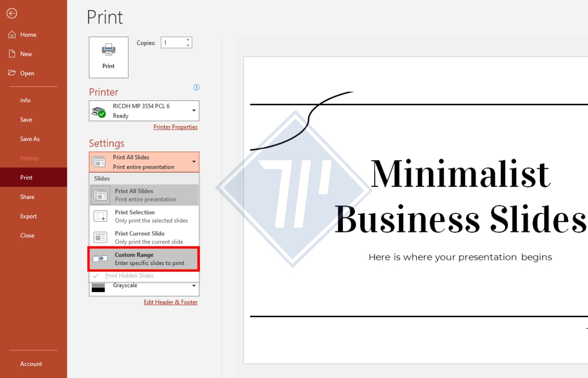Switch to the Export section
This screenshot has height=378, width=588.
(x=28, y=216)
